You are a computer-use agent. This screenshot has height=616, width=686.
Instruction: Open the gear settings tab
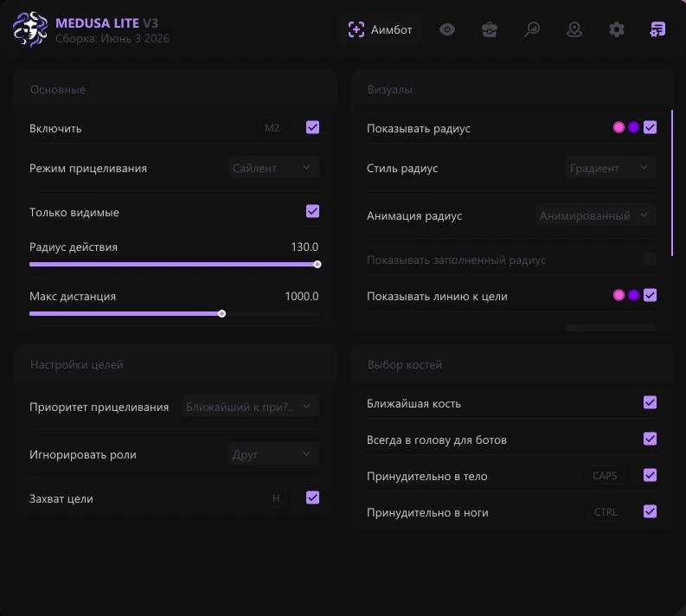(617, 29)
